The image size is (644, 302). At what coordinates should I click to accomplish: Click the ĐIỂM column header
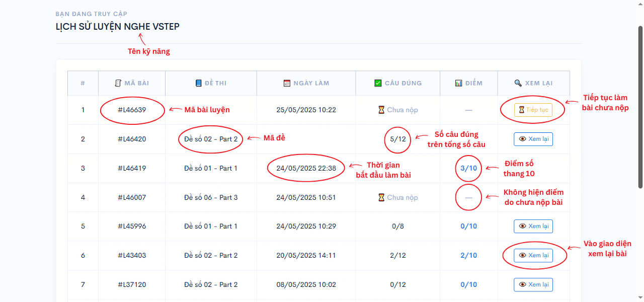[x=469, y=83]
